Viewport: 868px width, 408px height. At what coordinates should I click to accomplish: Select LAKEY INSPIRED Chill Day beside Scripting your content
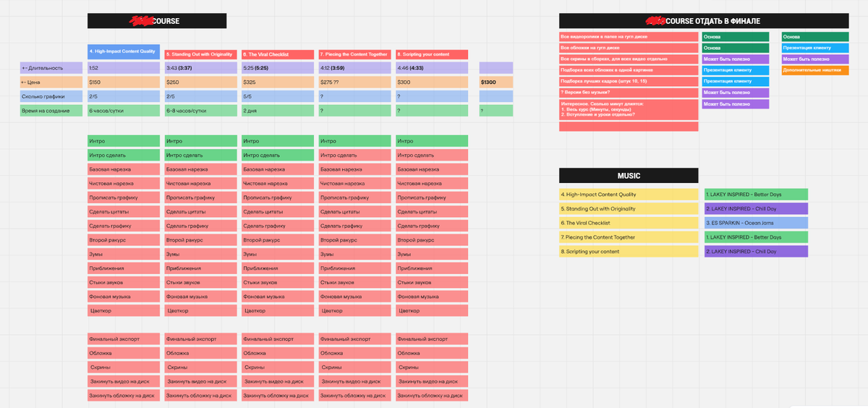756,252
